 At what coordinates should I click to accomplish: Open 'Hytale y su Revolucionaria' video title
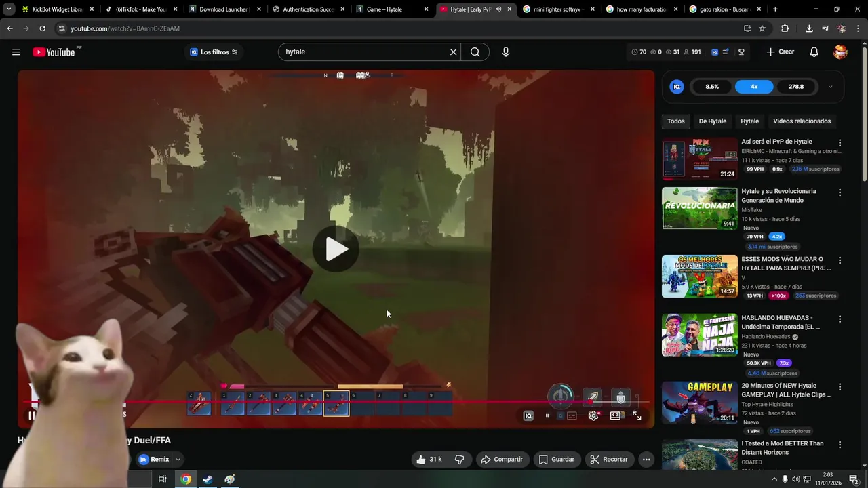tap(778, 196)
